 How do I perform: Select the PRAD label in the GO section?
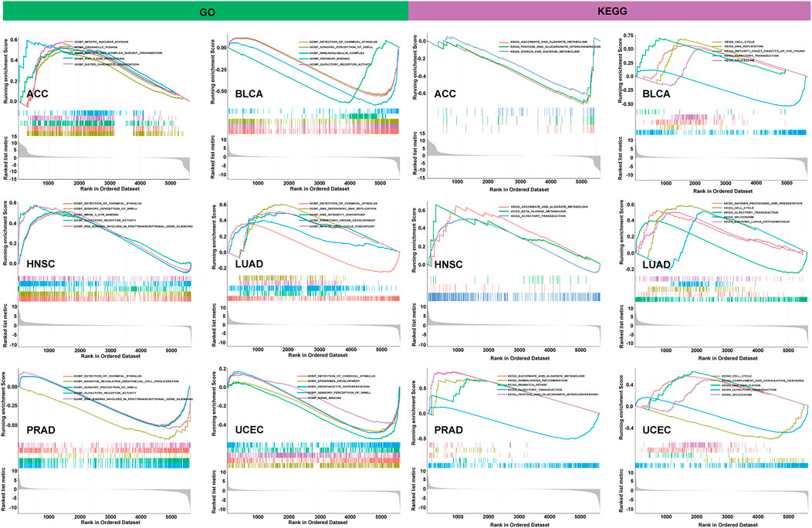(x=41, y=431)
